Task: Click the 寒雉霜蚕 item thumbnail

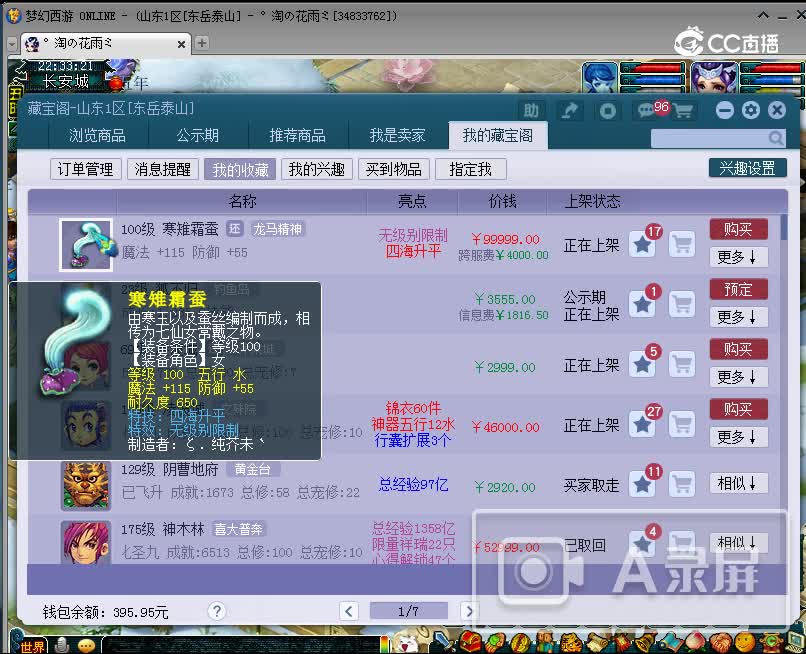Action: tap(86, 245)
